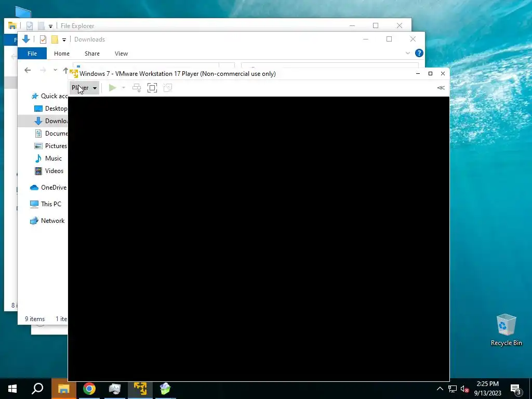This screenshot has width=532, height=399.
Task: Select This PC in the navigation pane
Action: tap(46, 204)
